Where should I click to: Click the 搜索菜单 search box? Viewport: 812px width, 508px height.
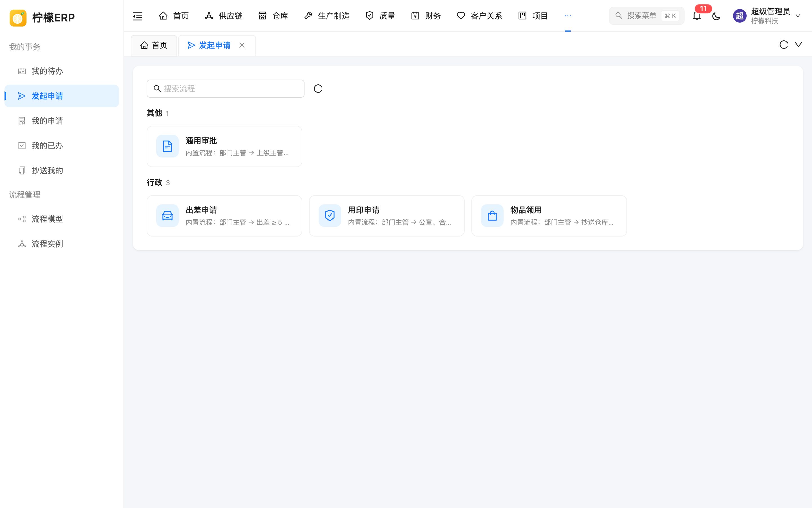click(x=646, y=16)
